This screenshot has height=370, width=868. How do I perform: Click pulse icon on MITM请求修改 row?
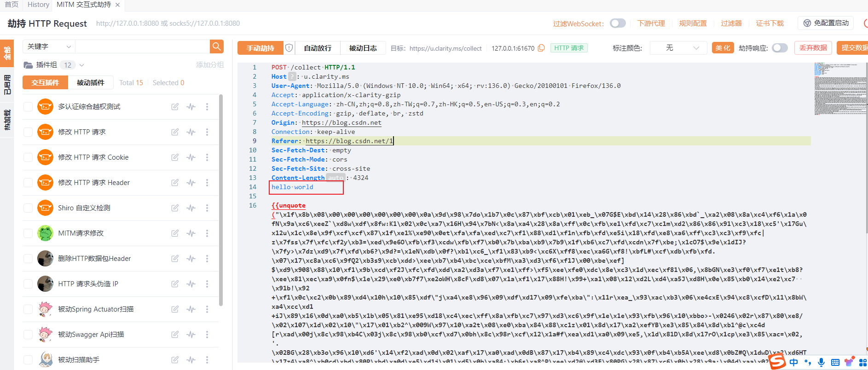[x=191, y=233]
